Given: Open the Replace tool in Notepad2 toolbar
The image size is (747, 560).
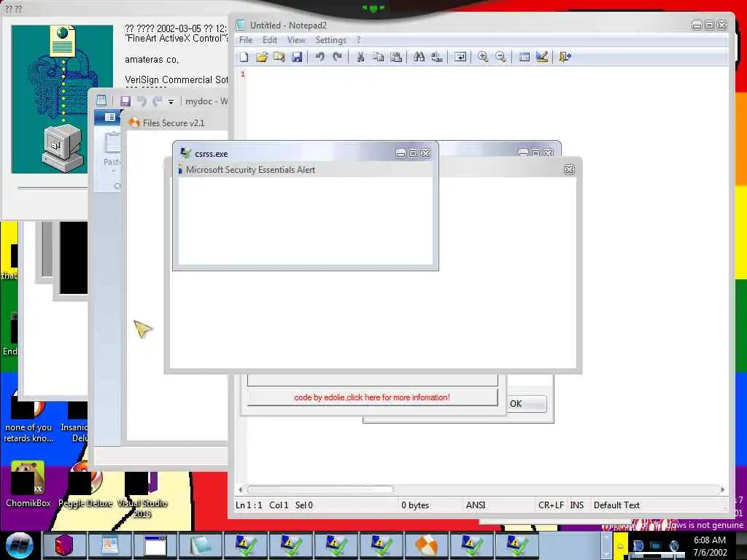Looking at the screenshot, I should 437,57.
